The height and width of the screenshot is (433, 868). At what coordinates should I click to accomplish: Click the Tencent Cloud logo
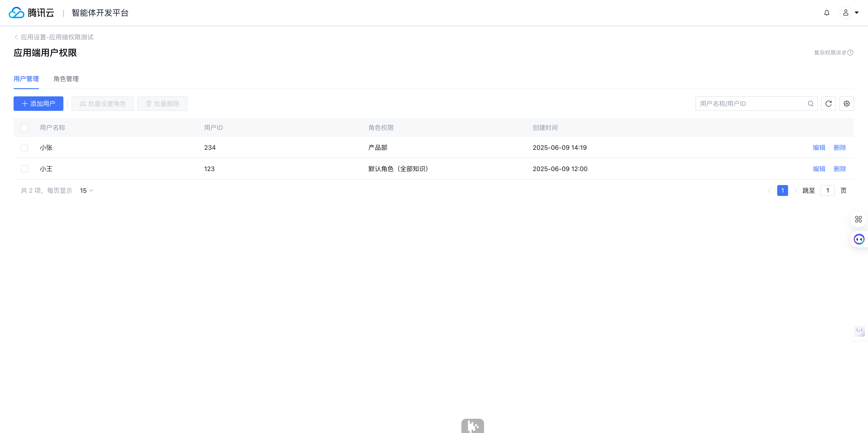pyautogui.click(x=31, y=13)
